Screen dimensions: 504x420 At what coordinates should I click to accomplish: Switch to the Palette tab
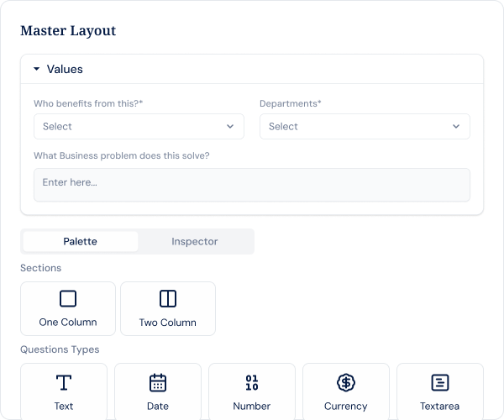tap(81, 241)
